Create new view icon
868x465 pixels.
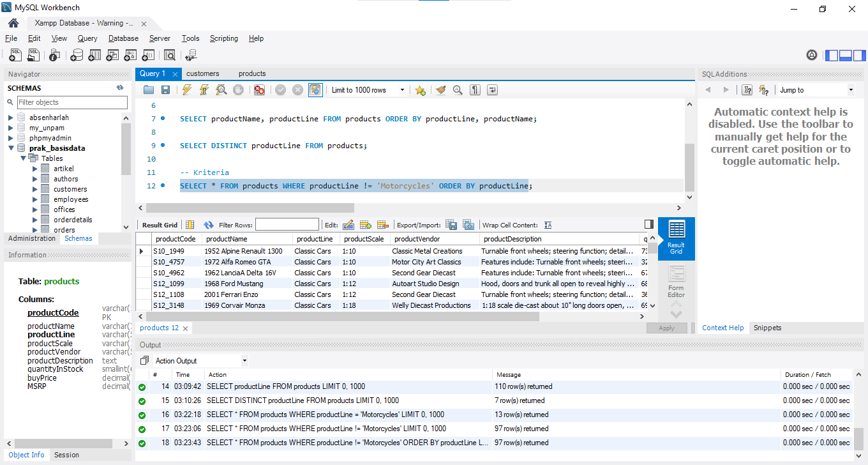[112, 56]
